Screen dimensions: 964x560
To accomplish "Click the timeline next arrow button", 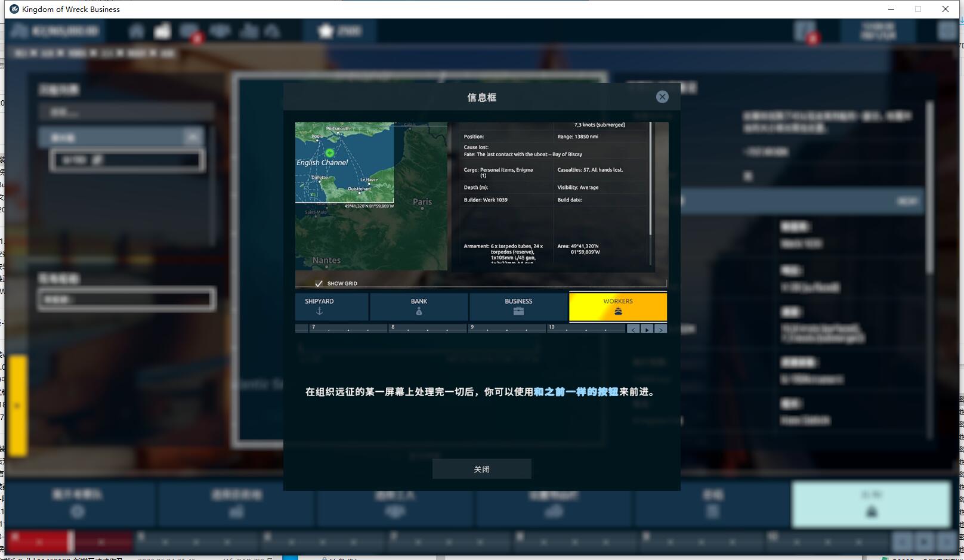I will [660, 329].
